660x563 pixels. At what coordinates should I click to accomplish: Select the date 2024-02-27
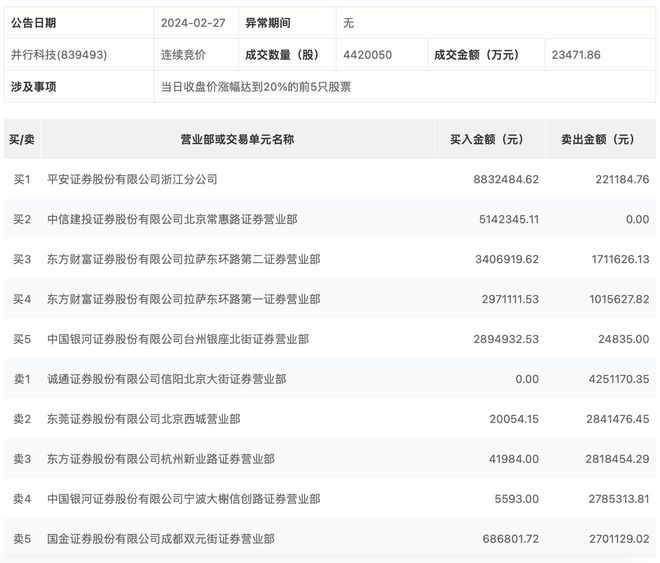click(x=193, y=23)
